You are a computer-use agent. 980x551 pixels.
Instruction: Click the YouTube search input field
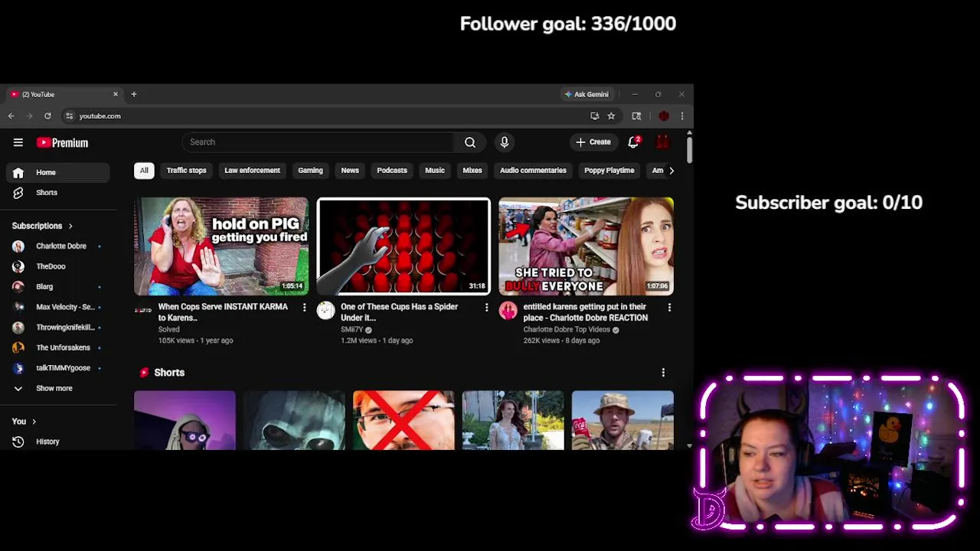(318, 142)
